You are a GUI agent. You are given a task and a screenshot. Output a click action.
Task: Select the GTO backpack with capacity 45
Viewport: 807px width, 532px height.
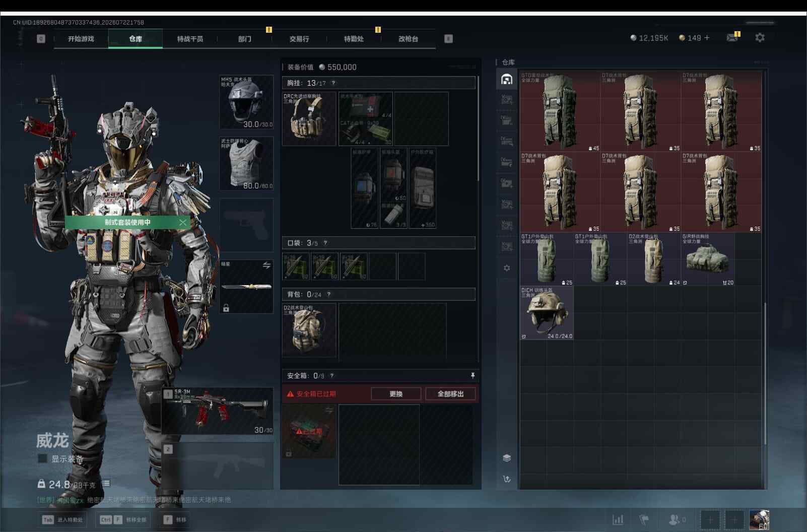(x=560, y=111)
